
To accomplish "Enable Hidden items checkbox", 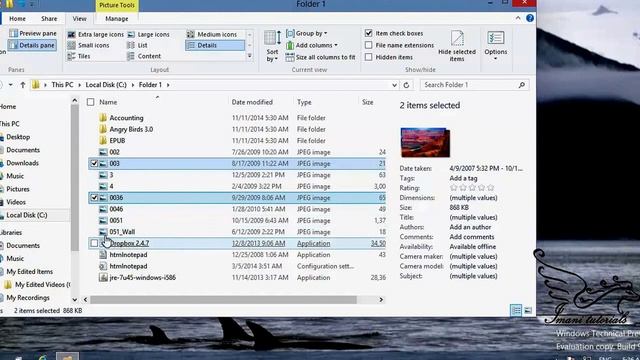I will tap(369, 57).
